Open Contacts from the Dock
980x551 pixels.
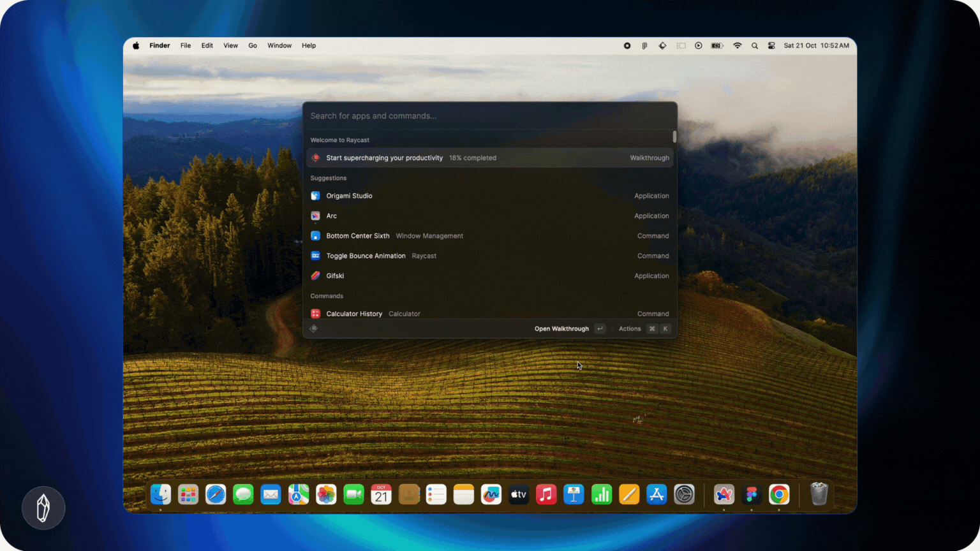pos(409,494)
